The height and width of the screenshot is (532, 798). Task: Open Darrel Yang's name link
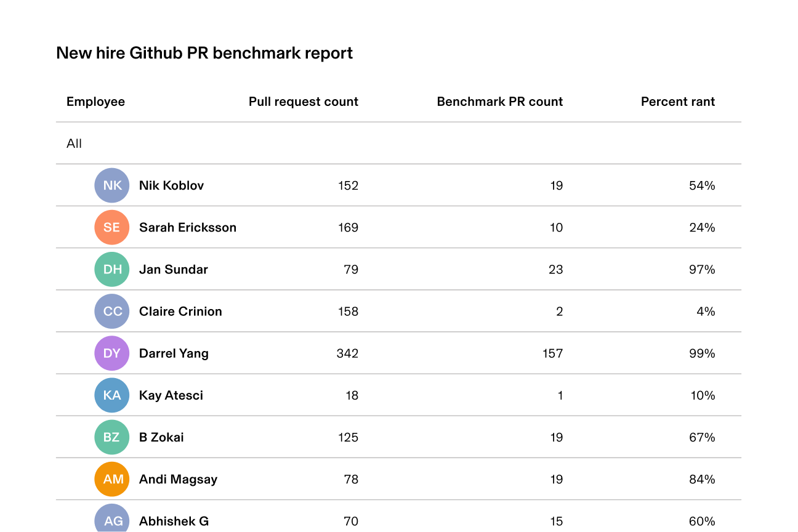(174, 353)
